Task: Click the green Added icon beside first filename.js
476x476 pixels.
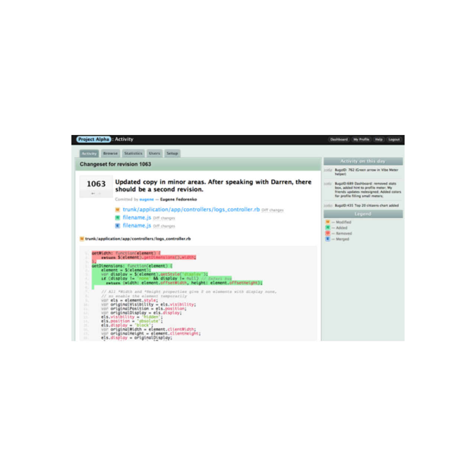Action: 118,218
